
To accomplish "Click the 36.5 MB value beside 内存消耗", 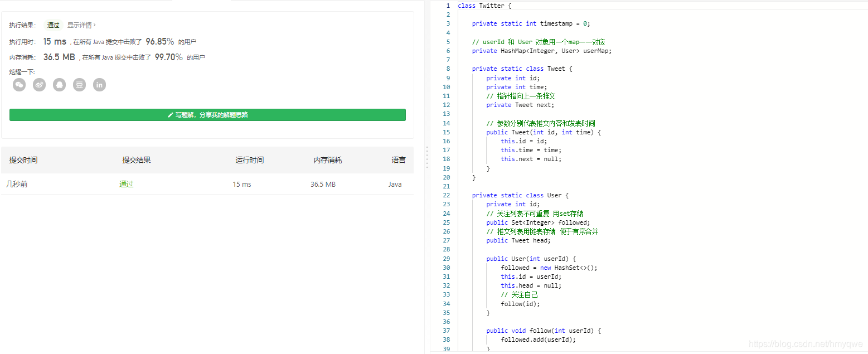I will 59,57.
